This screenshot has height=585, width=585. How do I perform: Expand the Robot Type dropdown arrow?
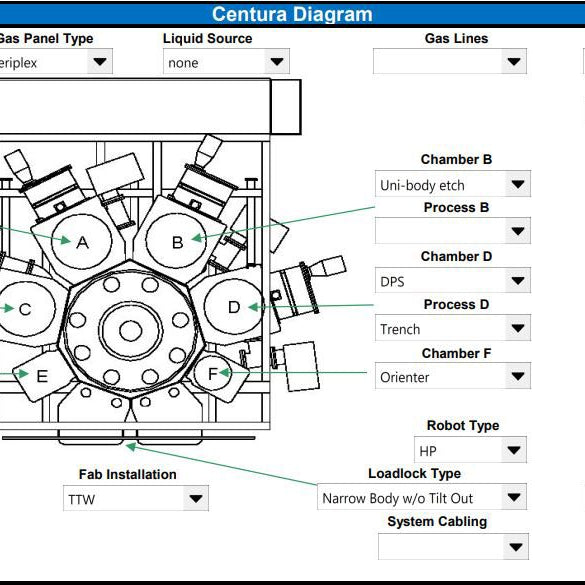pyautogui.click(x=514, y=450)
